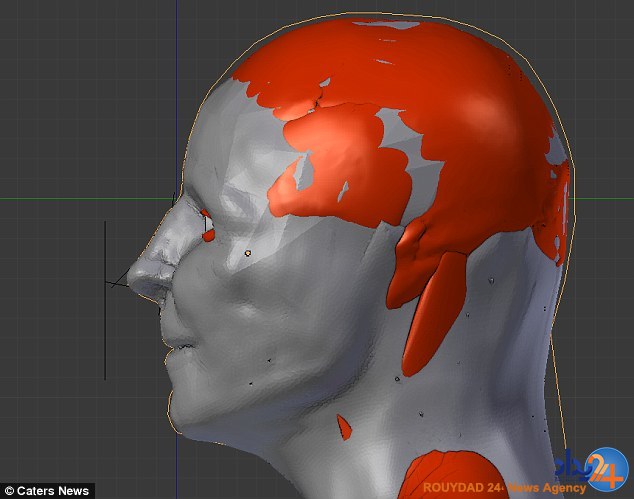Click the tall vertical black line left of face
This screenshot has width=634, height=499.
pos(105,300)
